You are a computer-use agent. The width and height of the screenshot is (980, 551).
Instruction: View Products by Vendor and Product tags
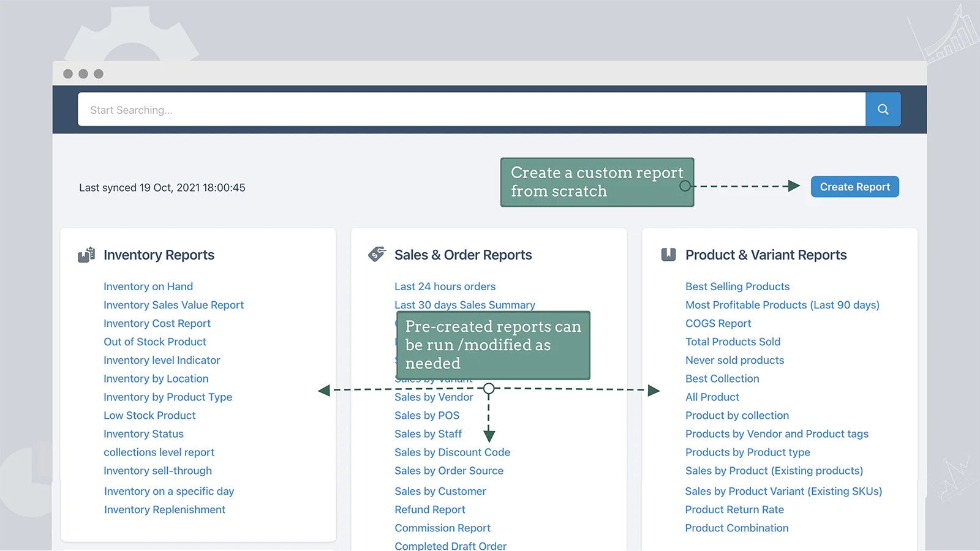[x=776, y=433]
